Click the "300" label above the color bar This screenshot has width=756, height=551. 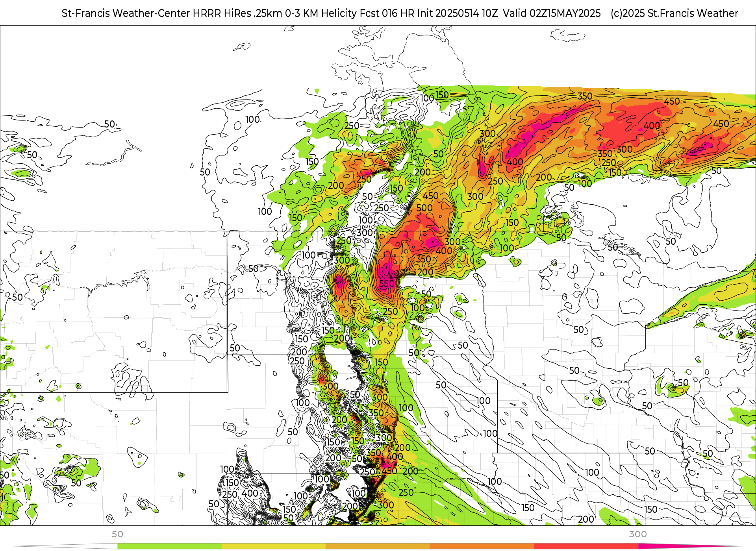[637, 534]
